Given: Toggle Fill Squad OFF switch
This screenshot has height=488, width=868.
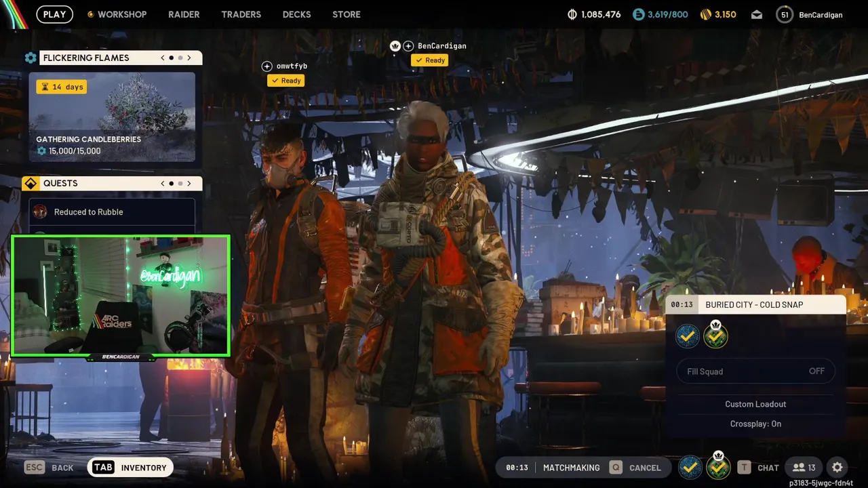Looking at the screenshot, I should [756, 371].
